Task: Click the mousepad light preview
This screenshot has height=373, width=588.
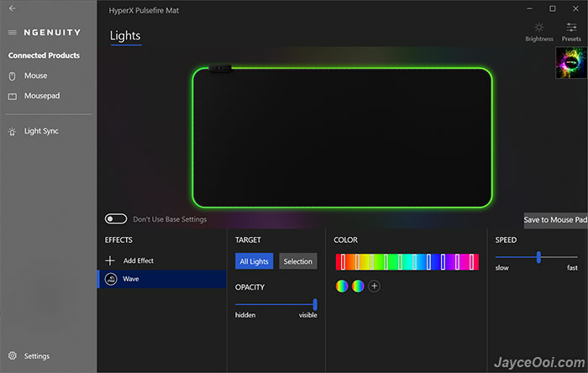Action: coord(342,138)
